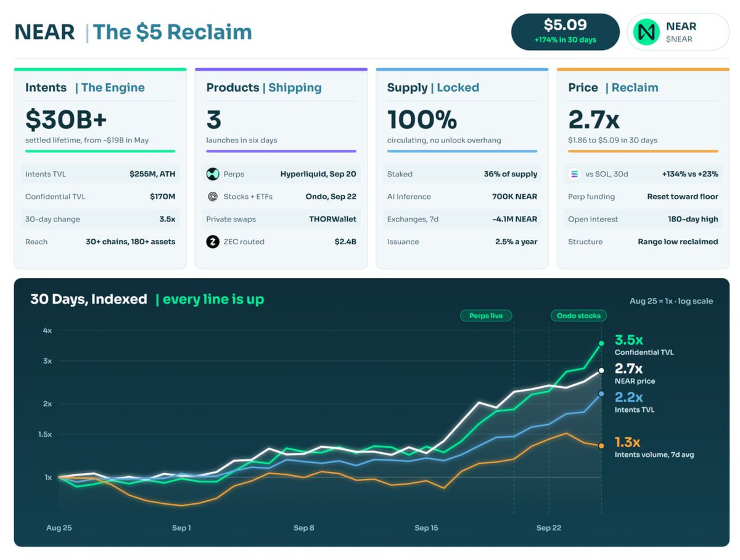Screen dimensions: 740x560
Task: Click the $255M, ATH value
Action: 152,174
